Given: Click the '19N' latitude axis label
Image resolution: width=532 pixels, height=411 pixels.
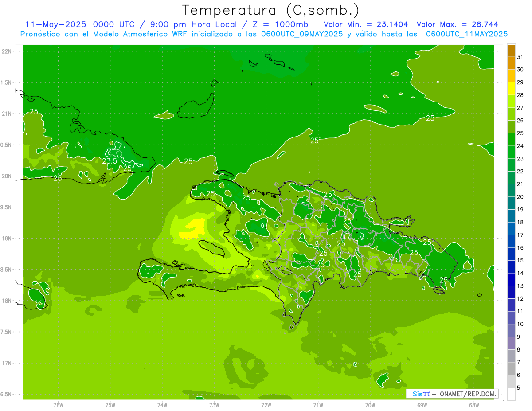Looking at the screenshot, I should tap(7, 239).
